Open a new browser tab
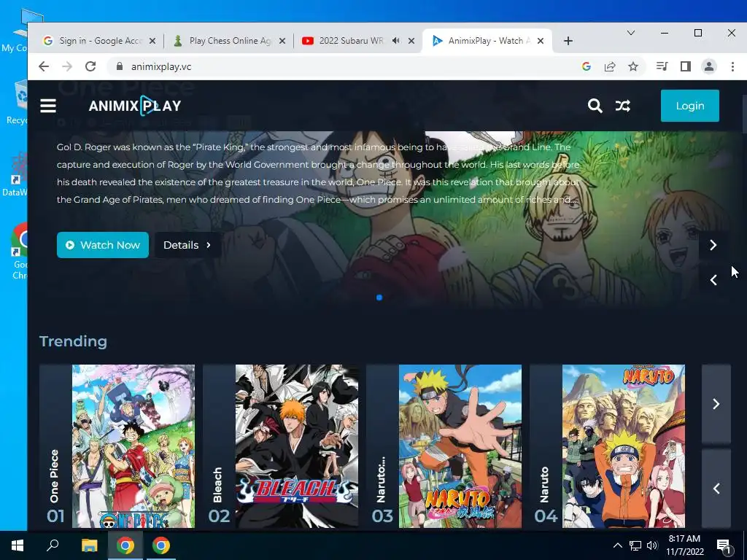The width and height of the screenshot is (747, 560). coord(568,41)
